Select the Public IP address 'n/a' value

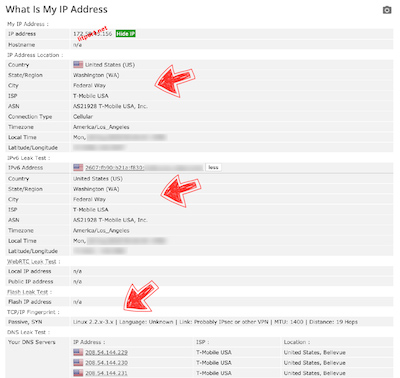click(77, 282)
